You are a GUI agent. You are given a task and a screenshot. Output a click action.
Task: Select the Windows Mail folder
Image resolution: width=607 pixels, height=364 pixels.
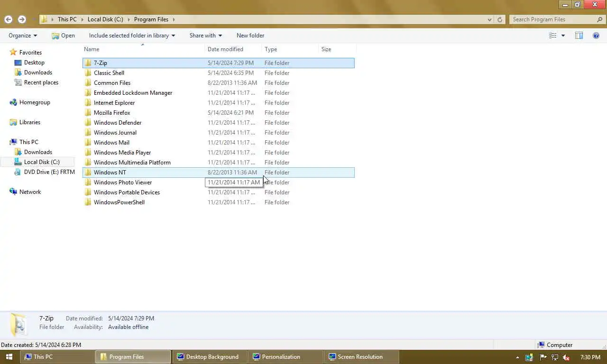pos(218,143)
